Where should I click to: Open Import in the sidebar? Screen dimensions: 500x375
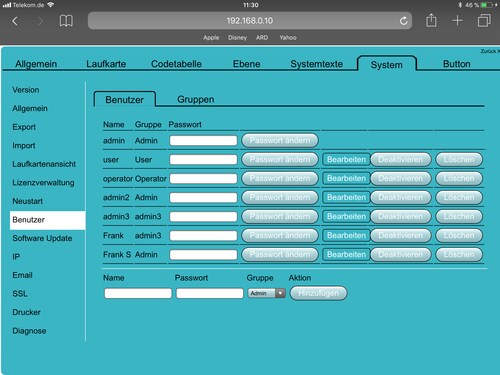pos(24,146)
